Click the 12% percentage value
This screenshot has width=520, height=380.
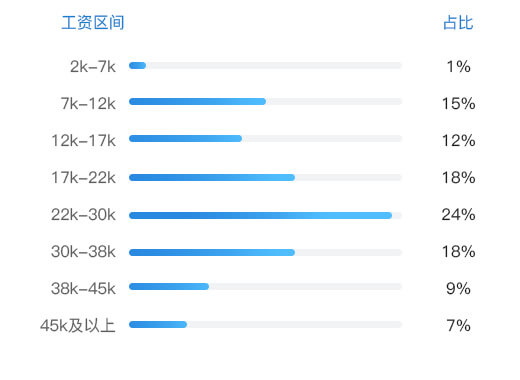458,140
